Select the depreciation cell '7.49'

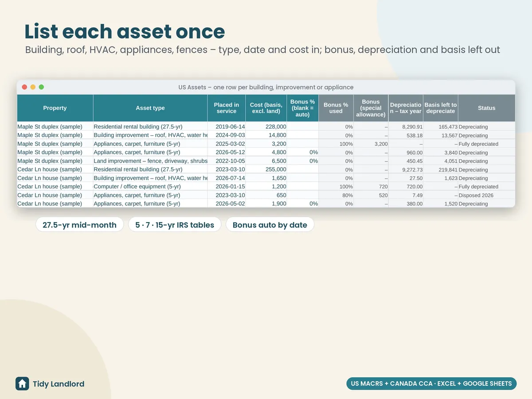(406, 195)
